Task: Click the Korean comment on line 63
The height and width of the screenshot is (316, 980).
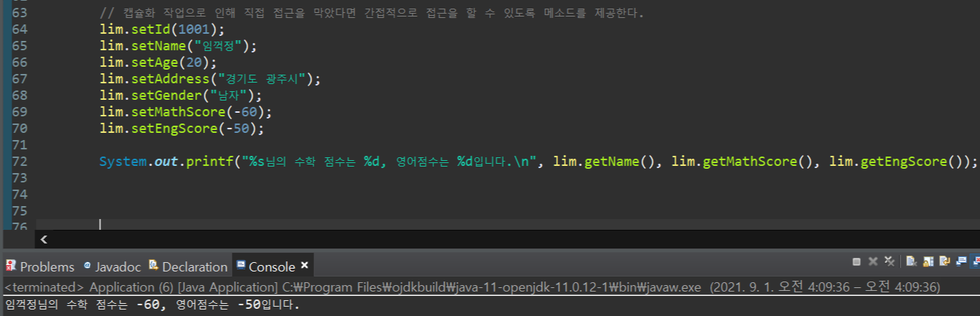Action: click(372, 13)
